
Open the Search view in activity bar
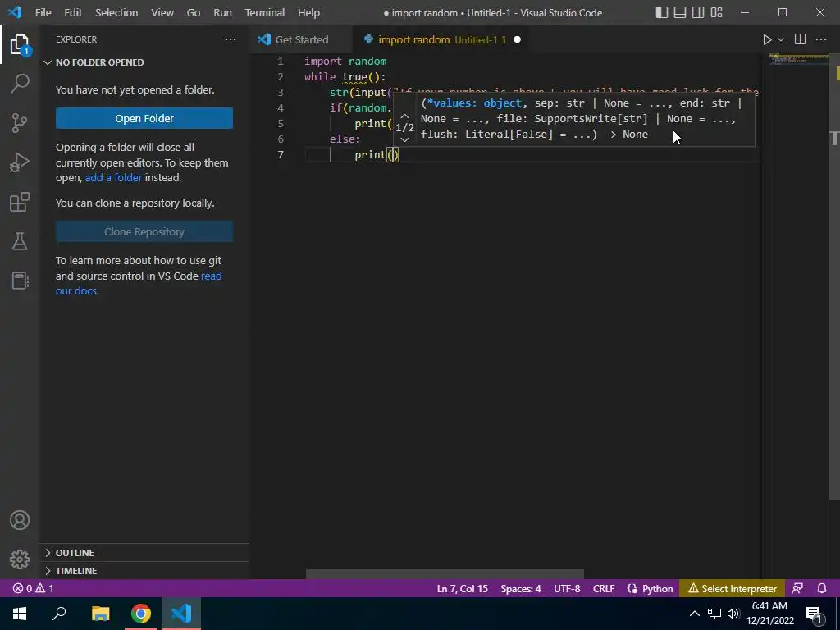tap(20, 83)
